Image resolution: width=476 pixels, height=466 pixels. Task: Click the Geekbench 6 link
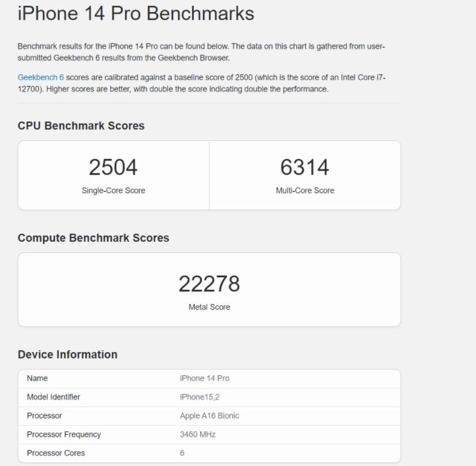pyautogui.click(x=40, y=77)
